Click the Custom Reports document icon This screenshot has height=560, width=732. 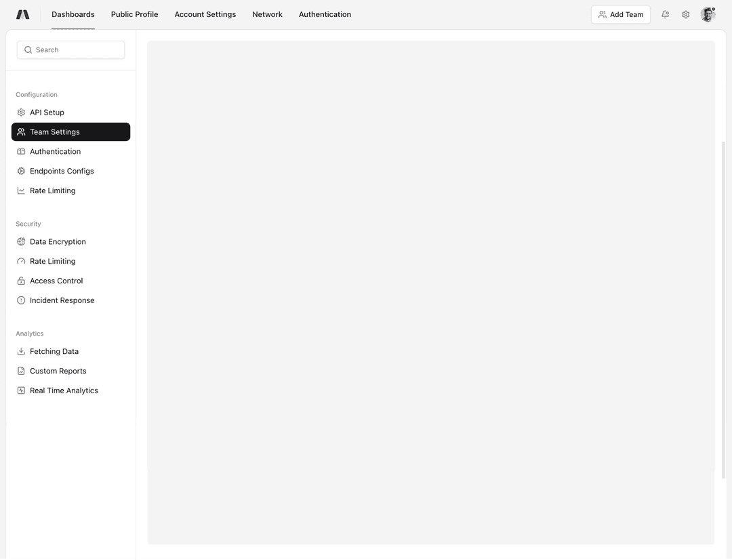21,371
